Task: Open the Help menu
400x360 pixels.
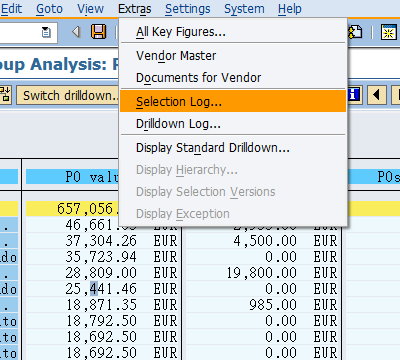Action: (x=290, y=9)
